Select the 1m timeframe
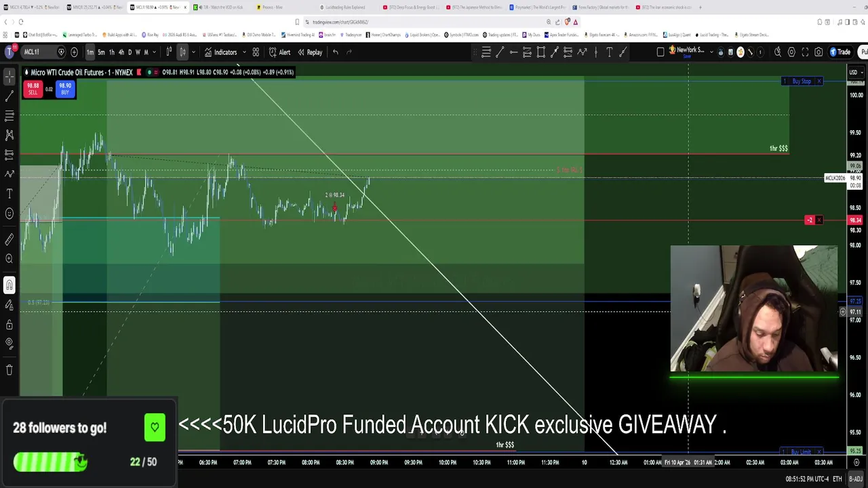This screenshot has width=868, height=488. [x=90, y=52]
